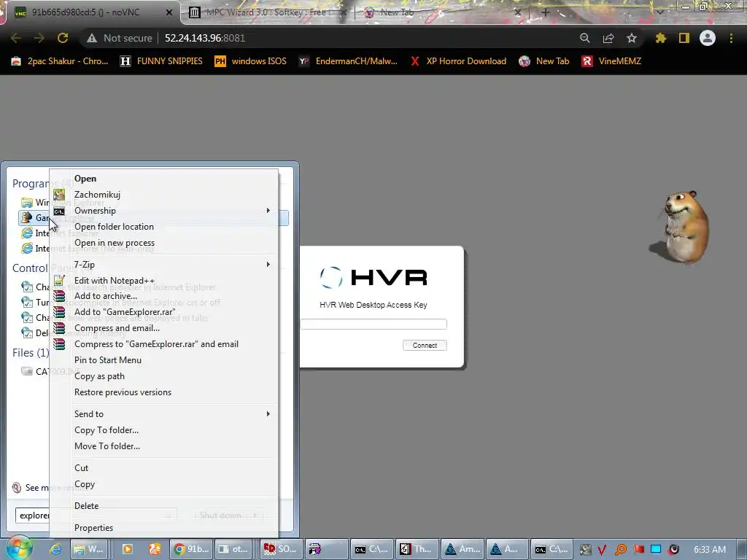Viewport: 747px width, 560px height.
Task: Open the windows ISOS bookmark
Action: (251, 61)
